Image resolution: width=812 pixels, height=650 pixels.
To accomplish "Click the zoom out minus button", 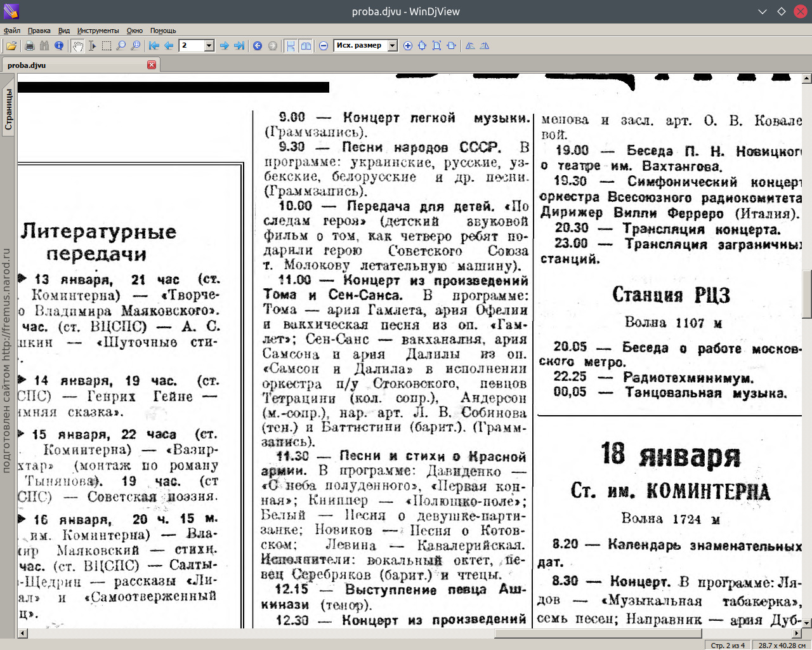I will 324,46.
